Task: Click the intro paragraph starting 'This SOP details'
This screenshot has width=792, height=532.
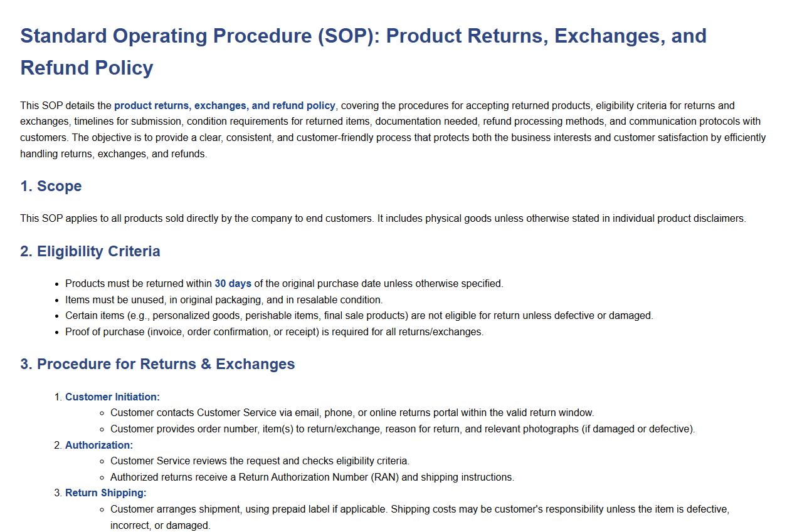Action: click(393, 130)
